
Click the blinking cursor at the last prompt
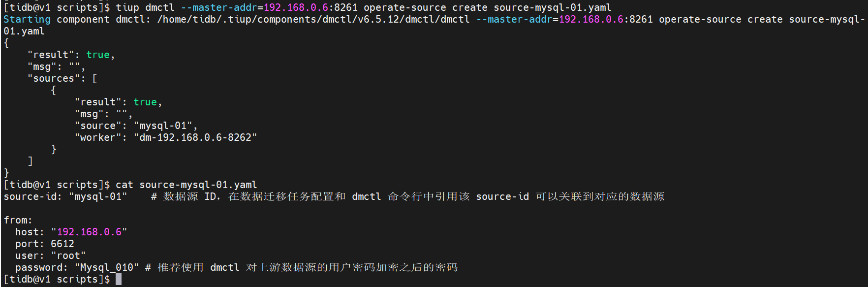[119, 279]
